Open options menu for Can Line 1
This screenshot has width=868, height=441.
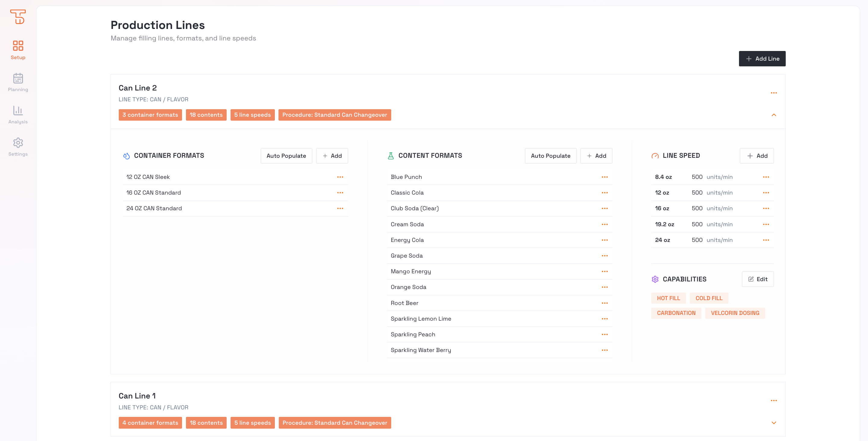774,401
